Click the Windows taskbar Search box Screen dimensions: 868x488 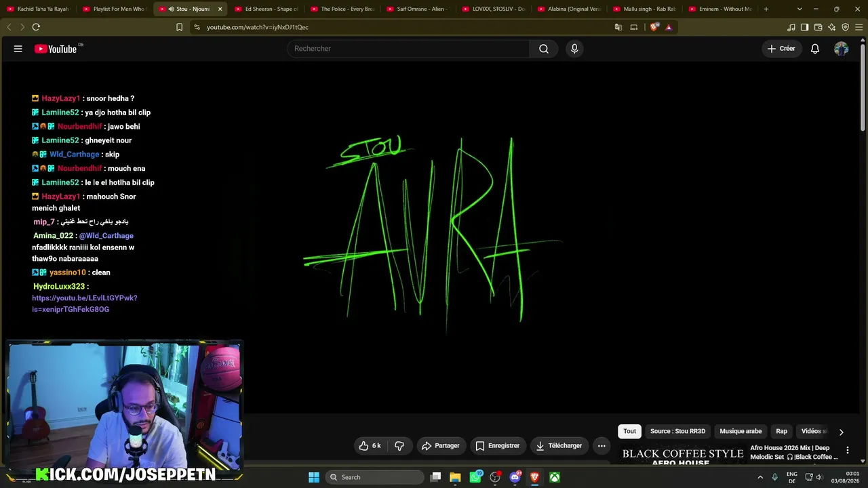tap(375, 477)
